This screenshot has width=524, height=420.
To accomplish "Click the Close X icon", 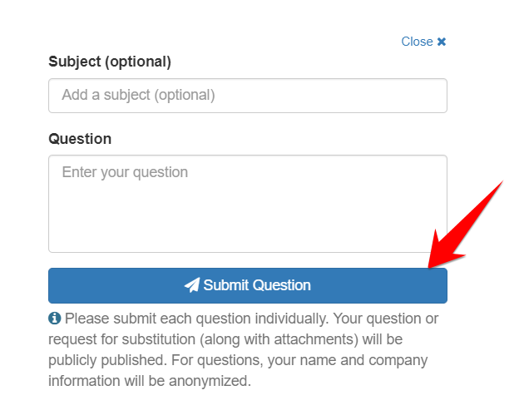I will point(442,42).
